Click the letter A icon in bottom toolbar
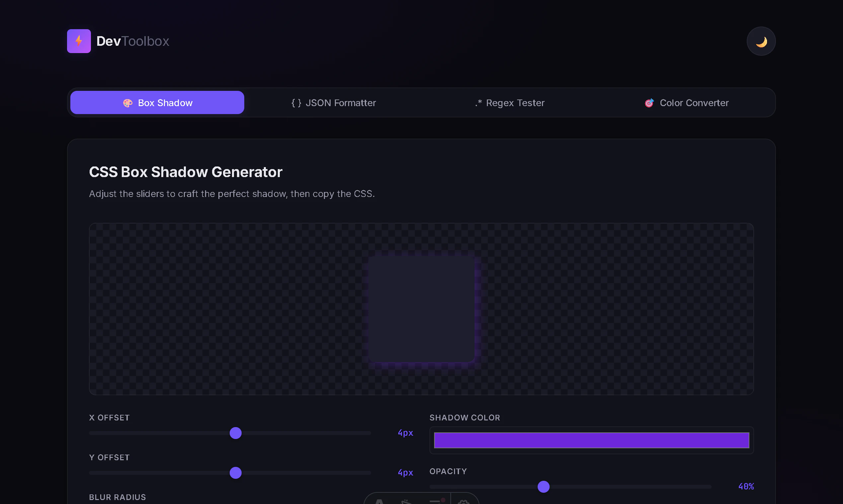 pos(379,502)
